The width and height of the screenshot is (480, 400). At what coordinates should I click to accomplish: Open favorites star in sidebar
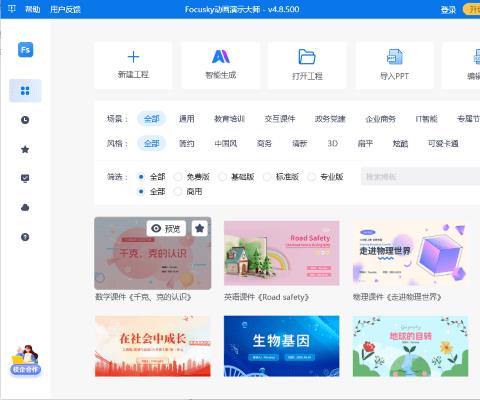point(25,149)
